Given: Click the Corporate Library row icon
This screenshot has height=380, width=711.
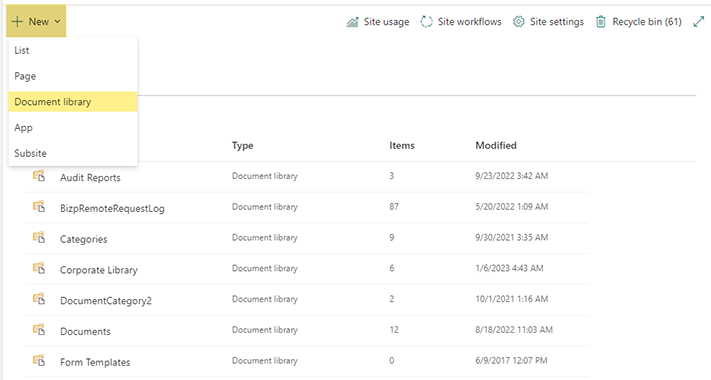Looking at the screenshot, I should click(39, 268).
